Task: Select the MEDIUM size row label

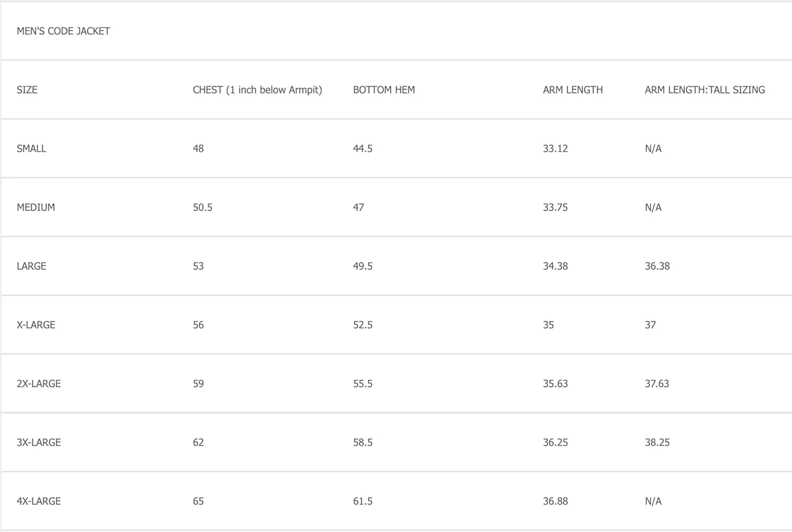Action: point(36,207)
